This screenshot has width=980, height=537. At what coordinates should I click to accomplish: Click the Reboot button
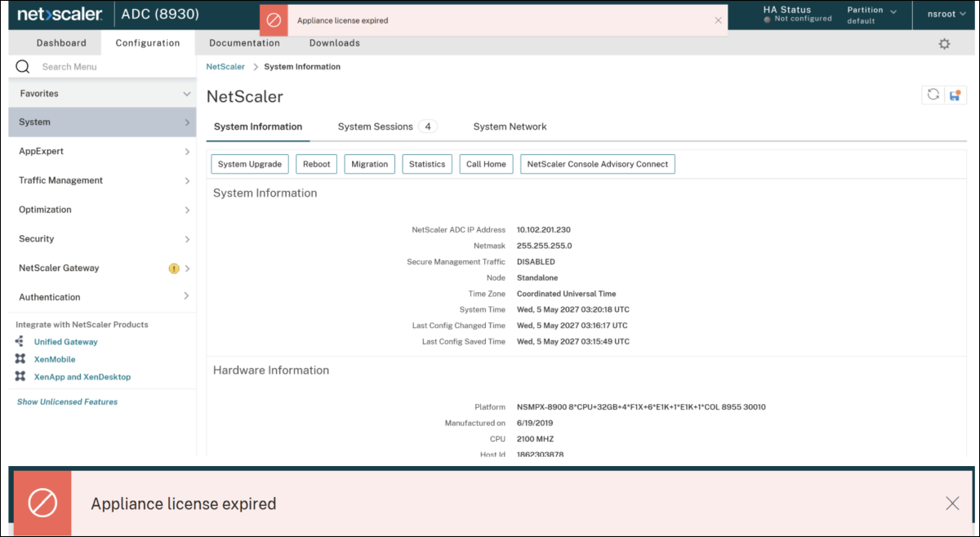tap(316, 164)
